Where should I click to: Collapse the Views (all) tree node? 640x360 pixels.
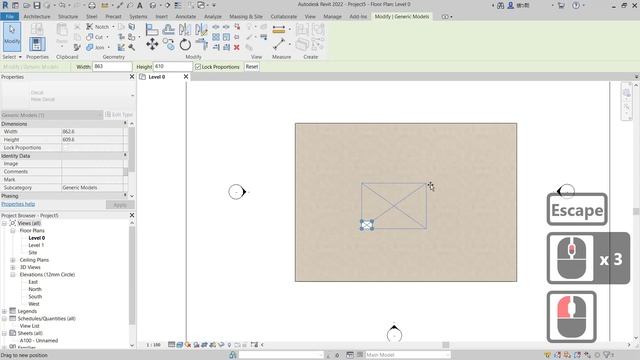(4, 223)
